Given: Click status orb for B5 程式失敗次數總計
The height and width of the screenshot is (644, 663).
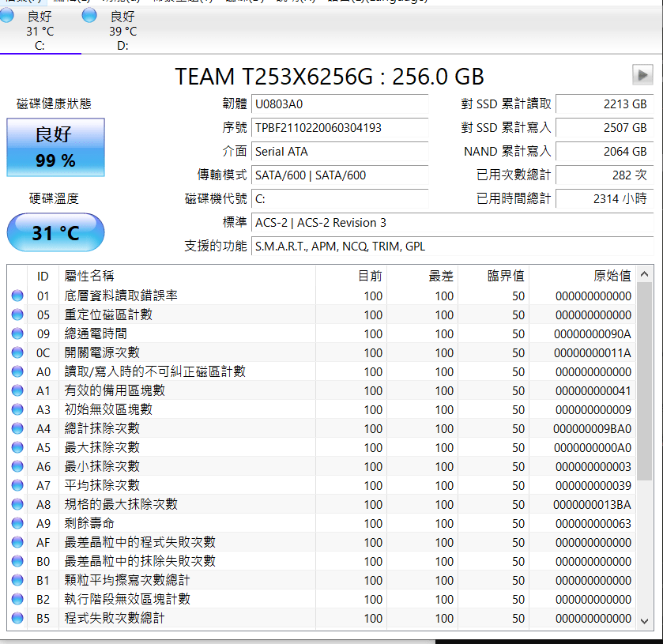Looking at the screenshot, I should click(17, 619).
